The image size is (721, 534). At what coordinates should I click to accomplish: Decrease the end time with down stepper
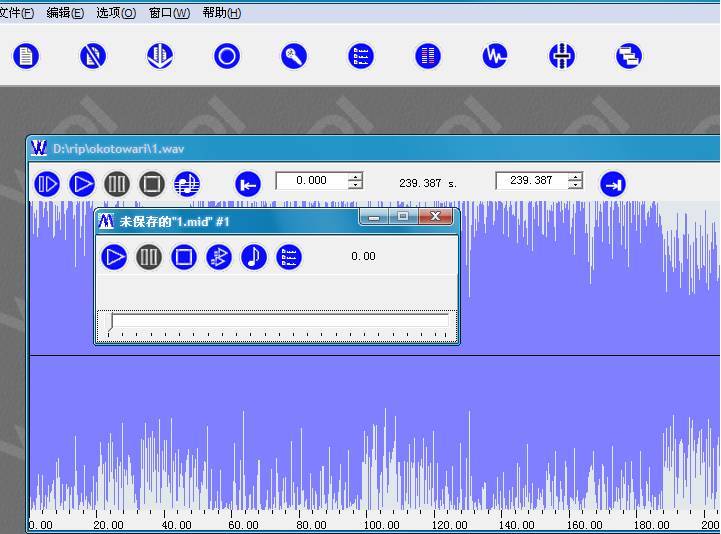(x=576, y=184)
